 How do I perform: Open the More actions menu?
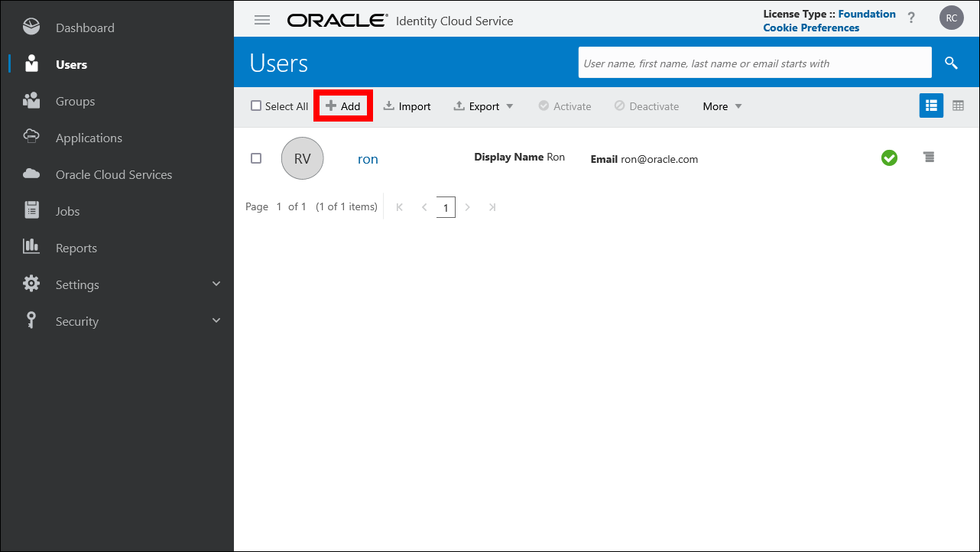[x=720, y=106]
